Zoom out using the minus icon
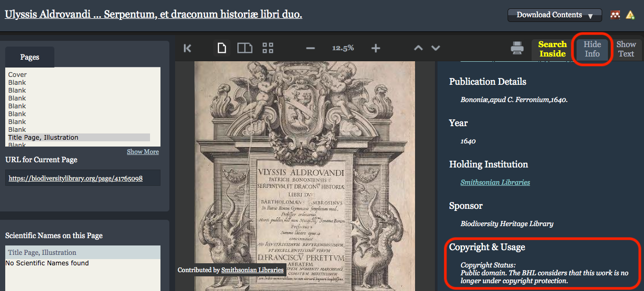 (x=310, y=48)
